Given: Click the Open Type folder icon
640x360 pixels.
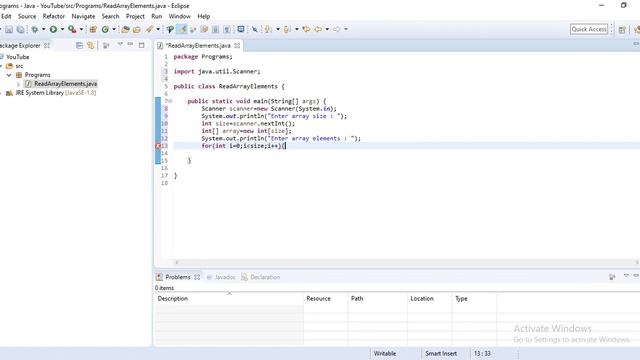Looking at the screenshot, I should 126,29.
